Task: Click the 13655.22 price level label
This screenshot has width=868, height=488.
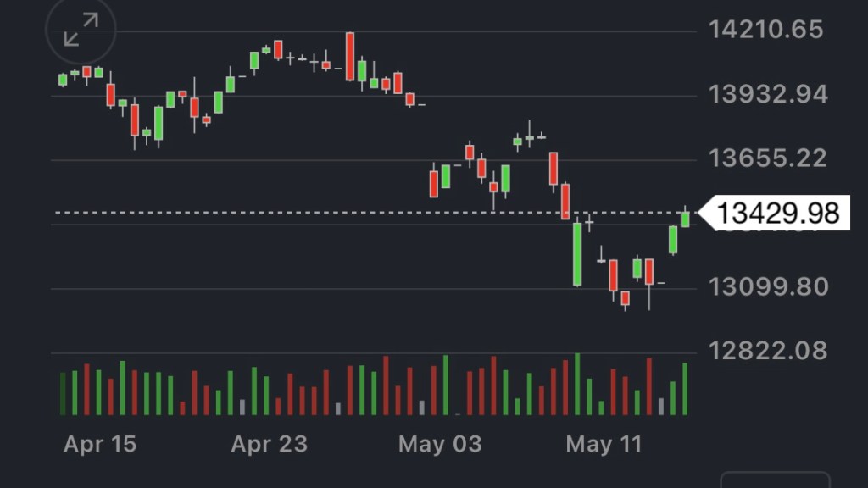Action: [x=768, y=158]
